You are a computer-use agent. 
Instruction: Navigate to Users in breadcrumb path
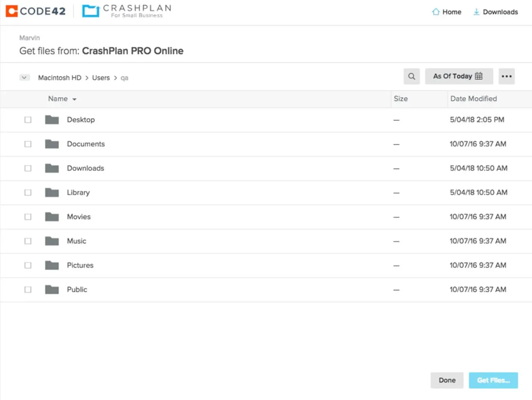click(x=101, y=78)
